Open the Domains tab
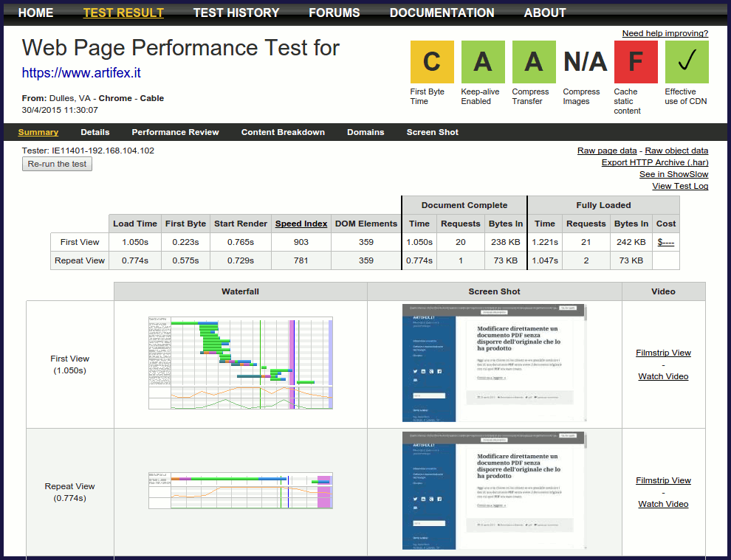731x560 pixels. 365,132
